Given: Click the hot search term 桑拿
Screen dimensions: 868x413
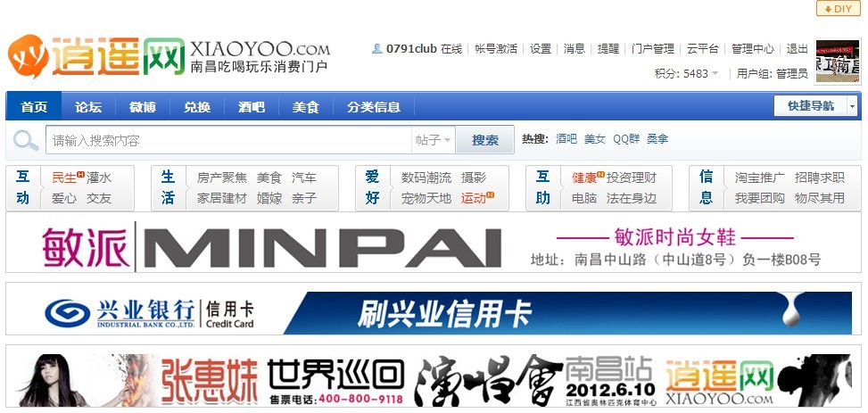Looking at the screenshot, I should coord(657,139).
